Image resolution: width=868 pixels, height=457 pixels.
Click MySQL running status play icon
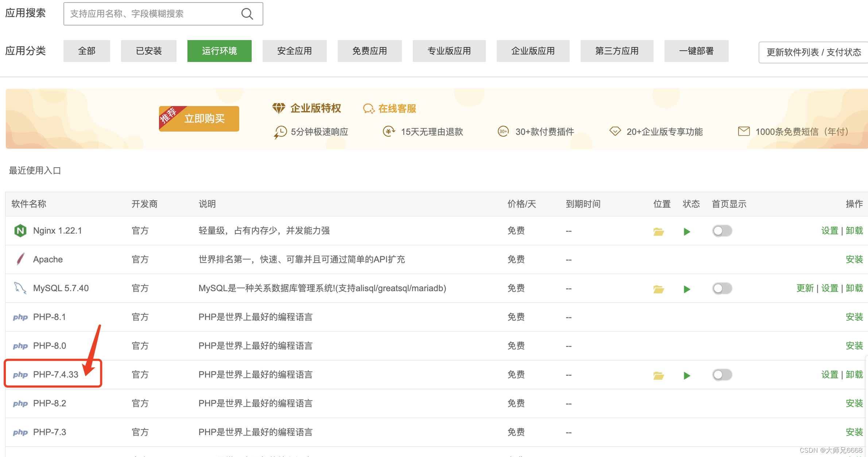[687, 289]
